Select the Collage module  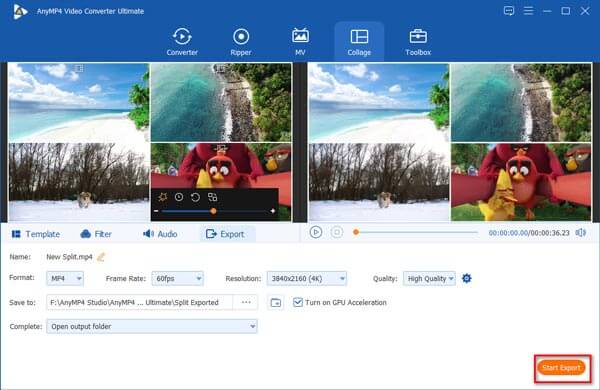point(359,42)
